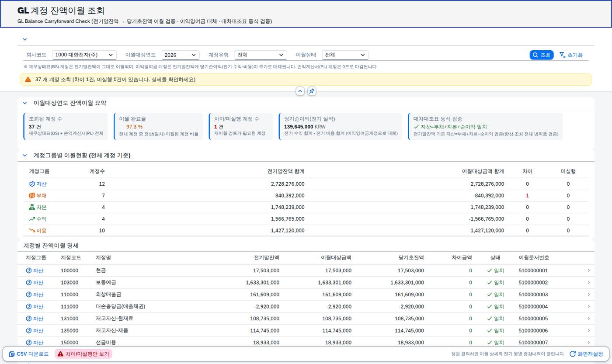Collapse header using the up-chevron button
The height and width of the screenshot is (364, 612).
300,91
